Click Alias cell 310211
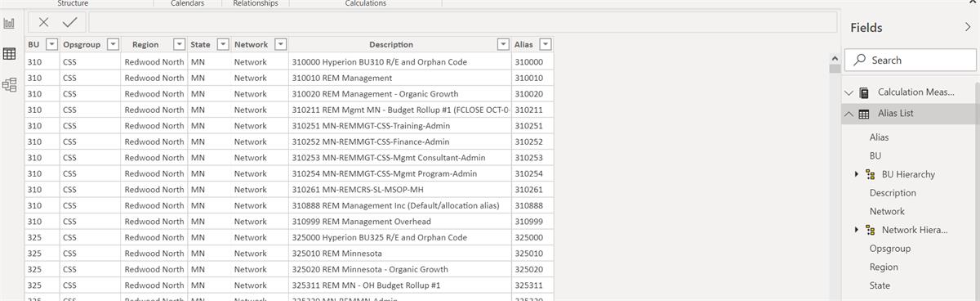 [532, 110]
